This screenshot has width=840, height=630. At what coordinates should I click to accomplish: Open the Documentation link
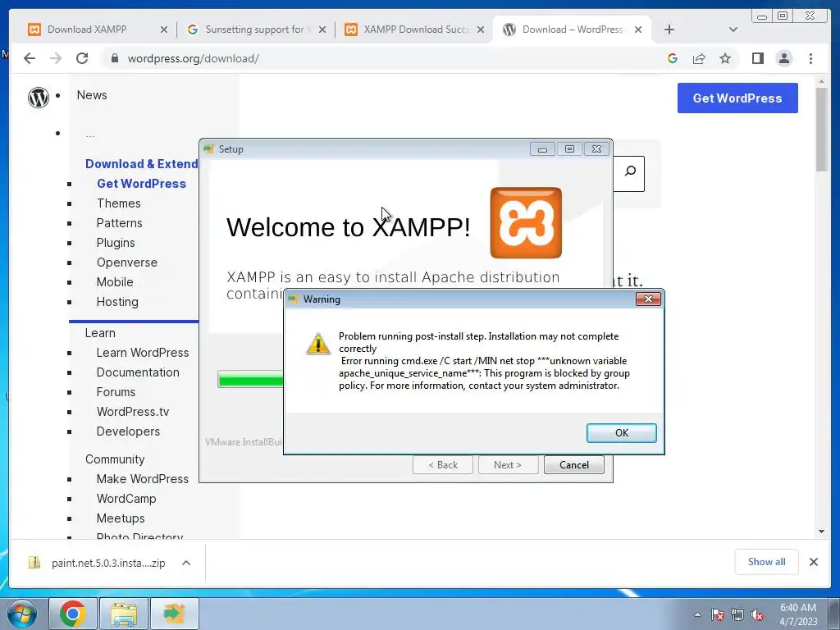(138, 372)
